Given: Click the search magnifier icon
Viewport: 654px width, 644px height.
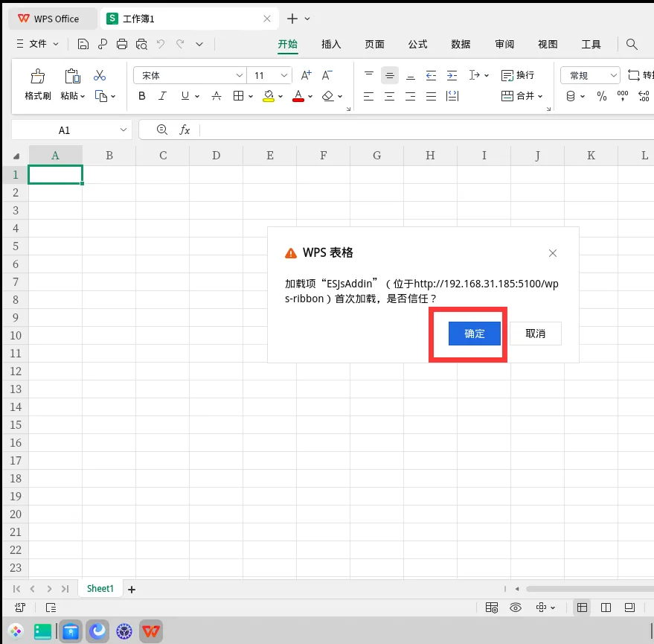Looking at the screenshot, I should [x=632, y=44].
